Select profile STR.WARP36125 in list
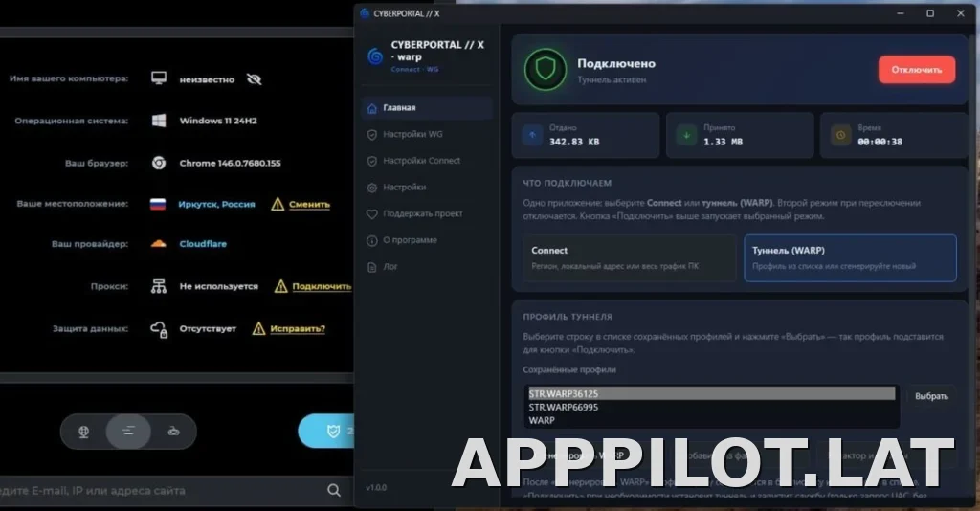980x511 pixels. coord(711,393)
